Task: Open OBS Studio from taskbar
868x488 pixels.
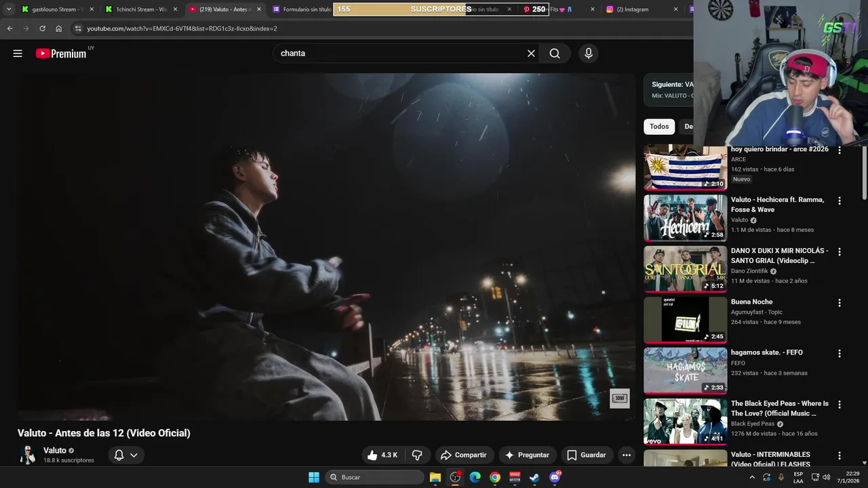Action: [x=455, y=477]
